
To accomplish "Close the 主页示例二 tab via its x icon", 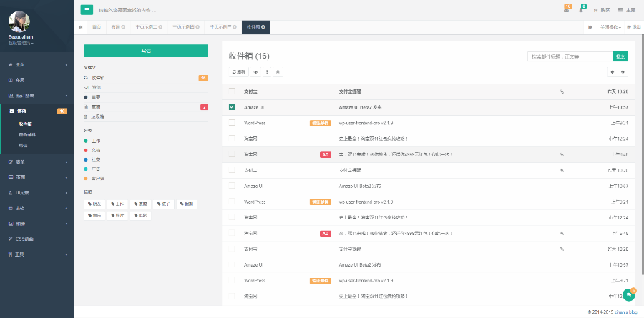I will tap(160, 27).
